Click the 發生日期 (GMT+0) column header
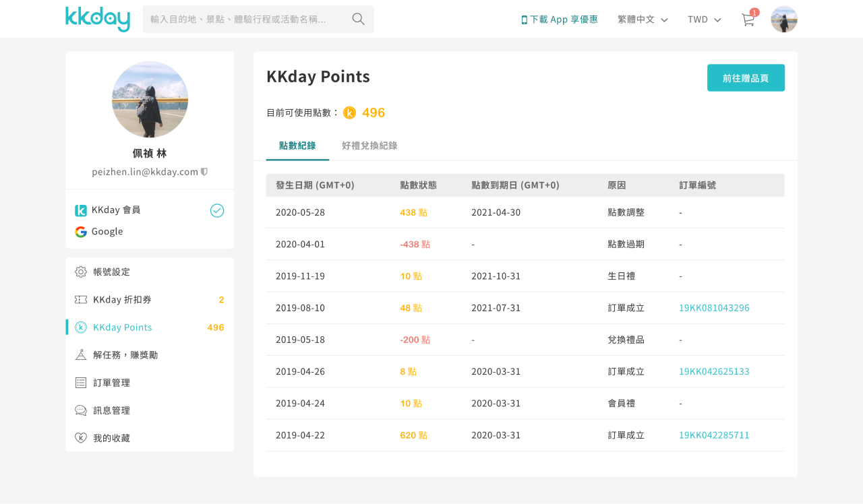 pyautogui.click(x=315, y=185)
